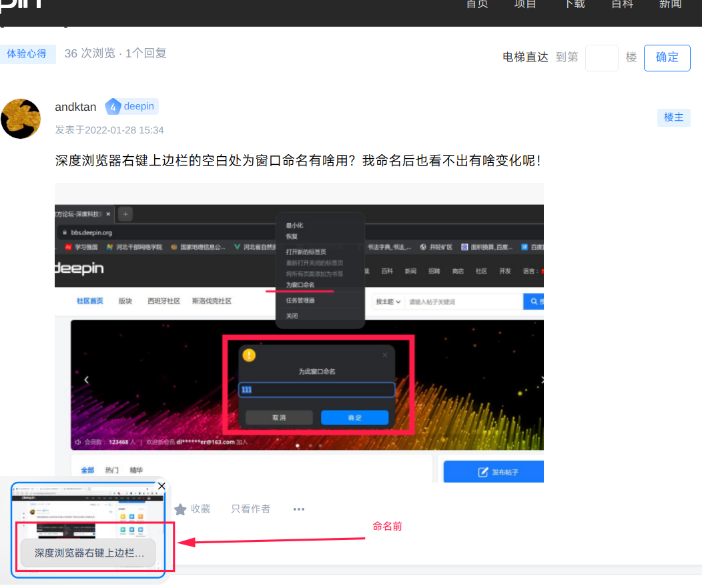Open andktan's avatar picture
Screen dimensions: 702x588
(x=21, y=119)
